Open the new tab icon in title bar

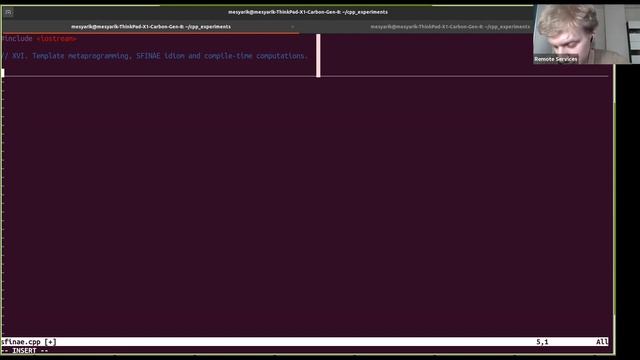coord(8,12)
